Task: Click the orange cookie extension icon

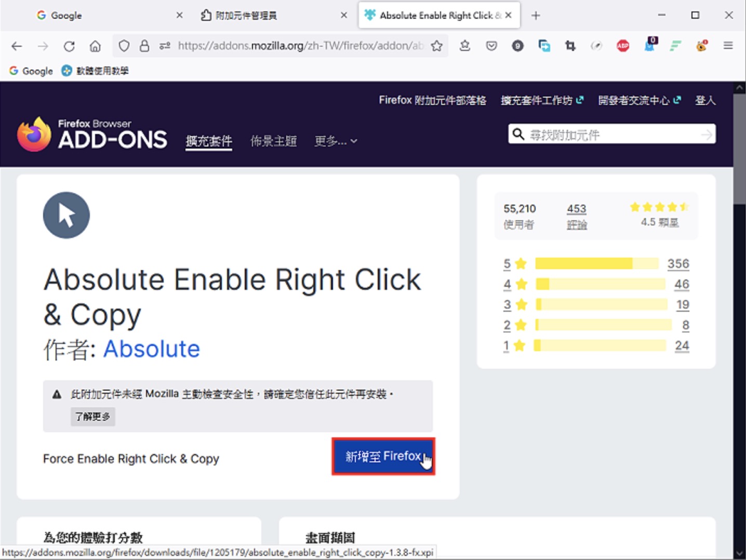Action: [702, 46]
